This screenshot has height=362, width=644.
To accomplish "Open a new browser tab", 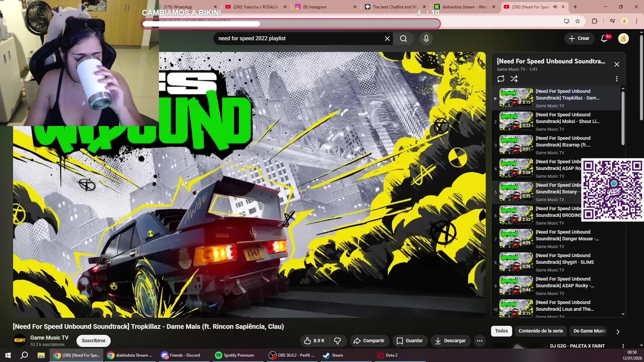I will coord(575,7).
